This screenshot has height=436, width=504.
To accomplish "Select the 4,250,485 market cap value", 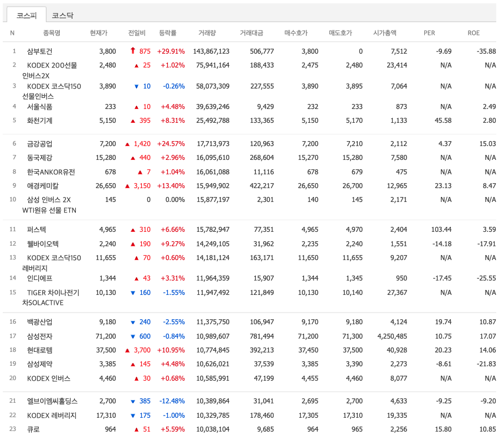I will pos(392,336).
